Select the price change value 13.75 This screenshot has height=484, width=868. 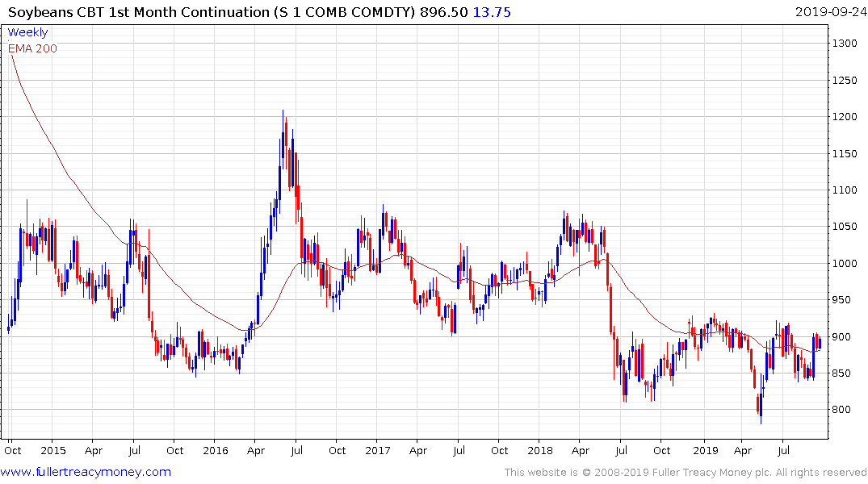tap(492, 12)
